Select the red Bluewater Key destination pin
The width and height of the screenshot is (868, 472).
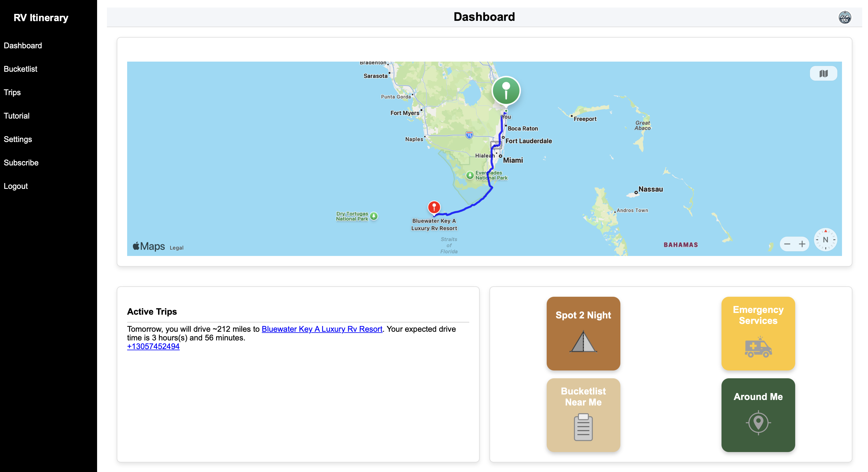[x=434, y=207]
